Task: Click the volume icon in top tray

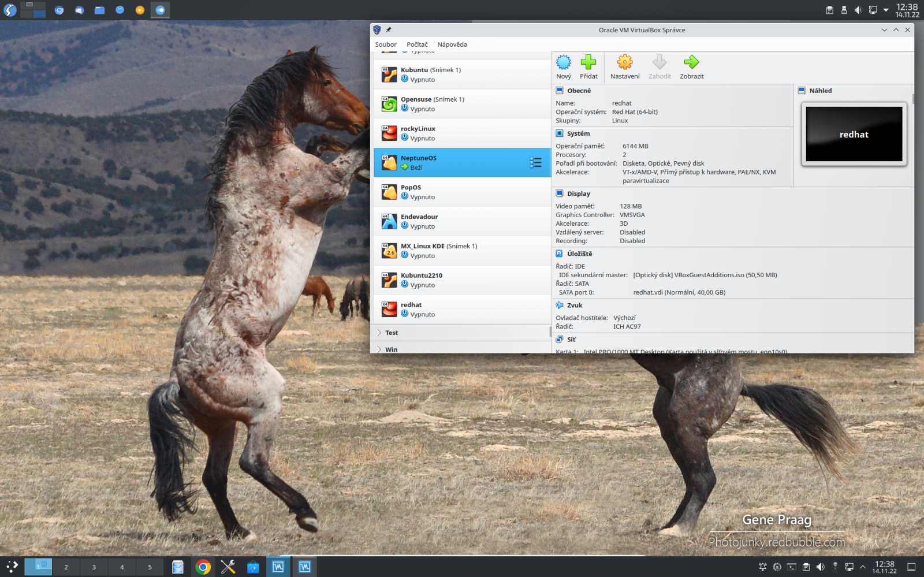Action: [x=858, y=10]
